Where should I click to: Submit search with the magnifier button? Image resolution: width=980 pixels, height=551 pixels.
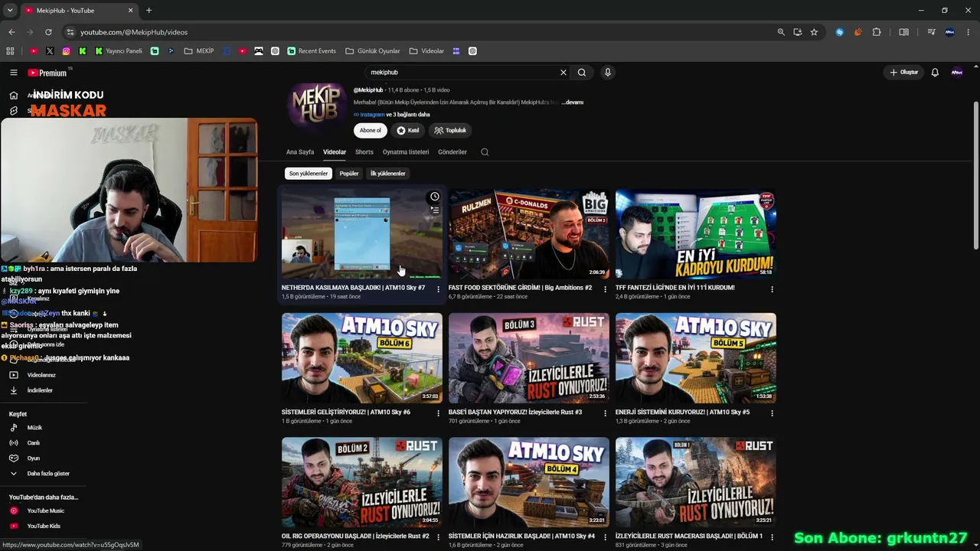coord(582,73)
